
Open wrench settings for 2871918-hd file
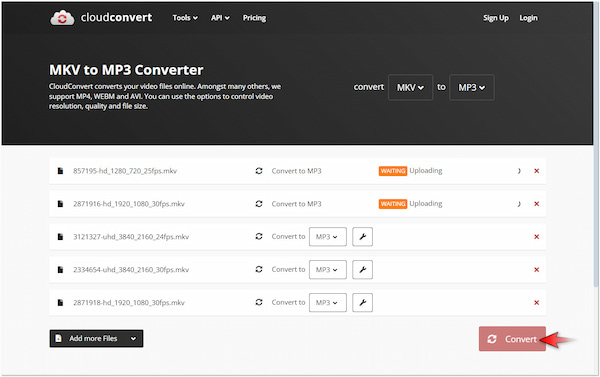(362, 302)
